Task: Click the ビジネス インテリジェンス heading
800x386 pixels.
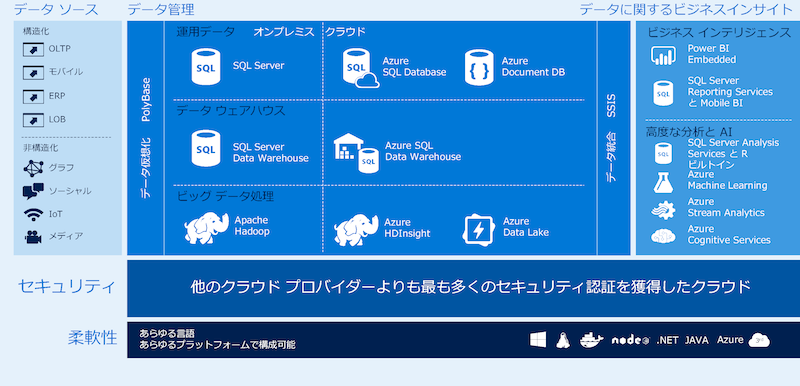Action: (719, 33)
